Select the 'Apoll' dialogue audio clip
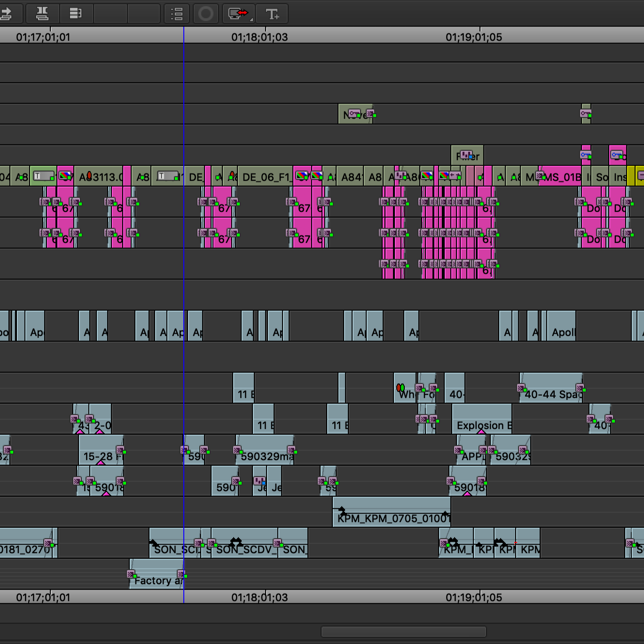This screenshot has height=644, width=644. [561, 325]
